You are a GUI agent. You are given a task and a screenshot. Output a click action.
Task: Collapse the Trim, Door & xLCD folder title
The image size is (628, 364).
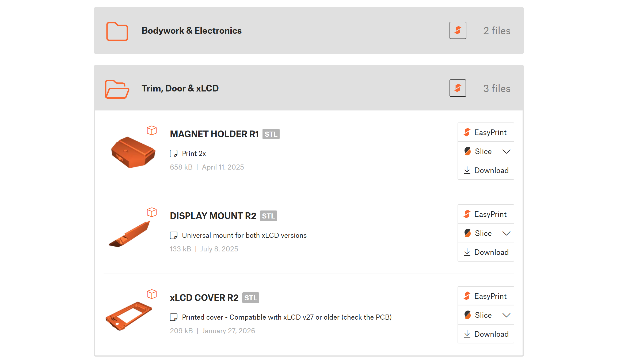pyautogui.click(x=180, y=89)
